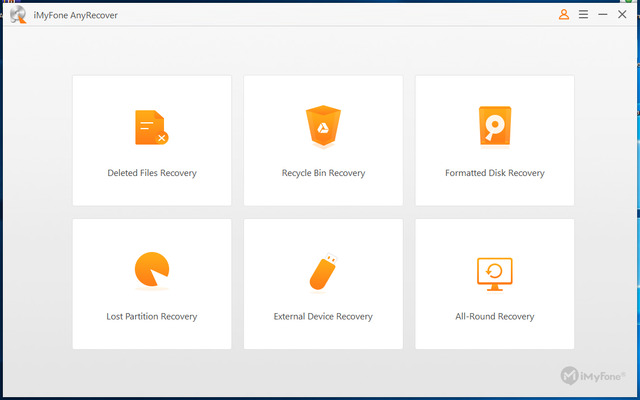The image size is (640, 400).
Task: Minimize the AnyRecover window
Action: pos(602,15)
